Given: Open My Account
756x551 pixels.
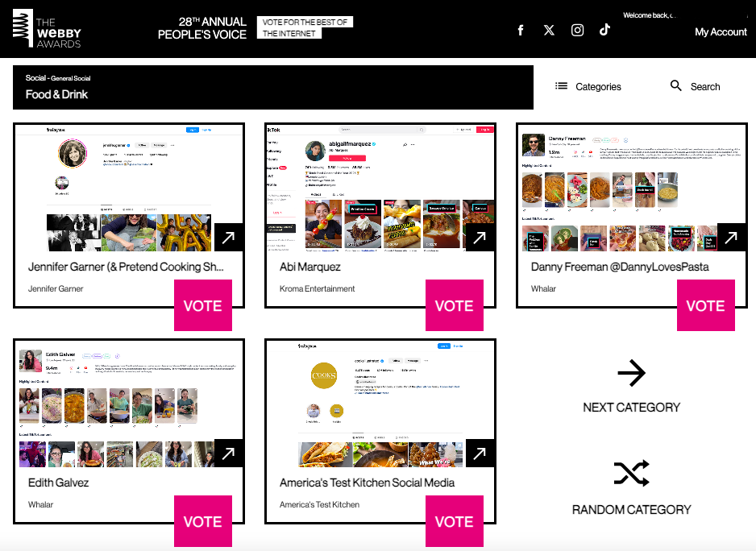Looking at the screenshot, I should point(721,31).
